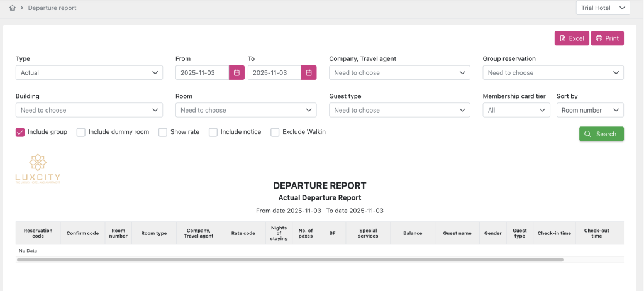
Task: Expand the Company, Travel agent dropdown
Action: (x=399, y=73)
